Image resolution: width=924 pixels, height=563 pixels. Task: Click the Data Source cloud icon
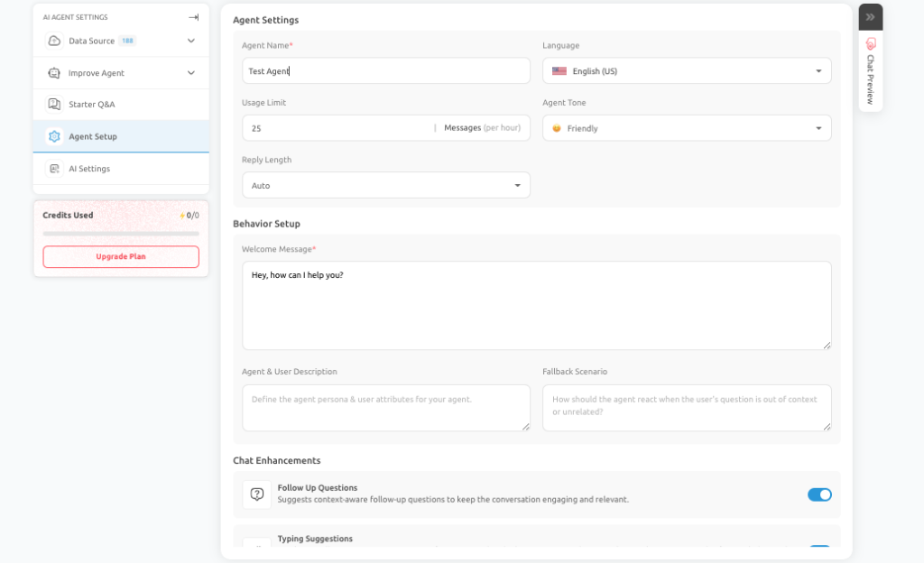pos(54,41)
